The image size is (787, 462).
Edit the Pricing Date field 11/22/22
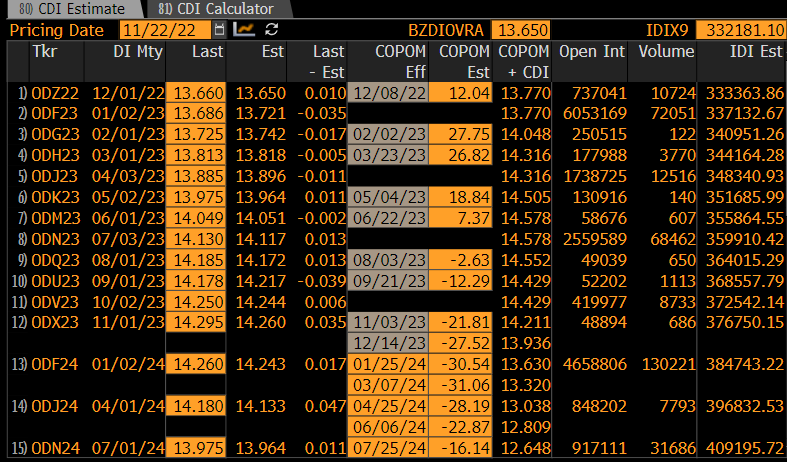[x=165, y=30]
